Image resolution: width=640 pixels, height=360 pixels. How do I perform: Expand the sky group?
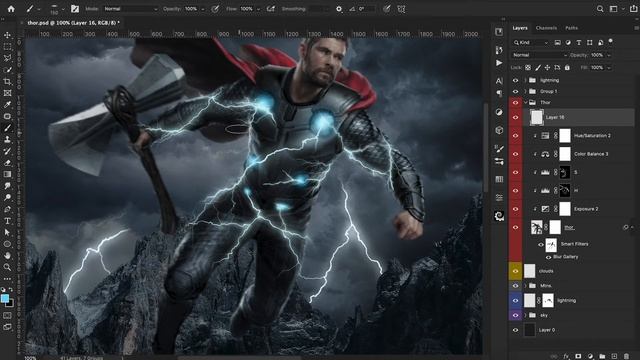point(526,315)
